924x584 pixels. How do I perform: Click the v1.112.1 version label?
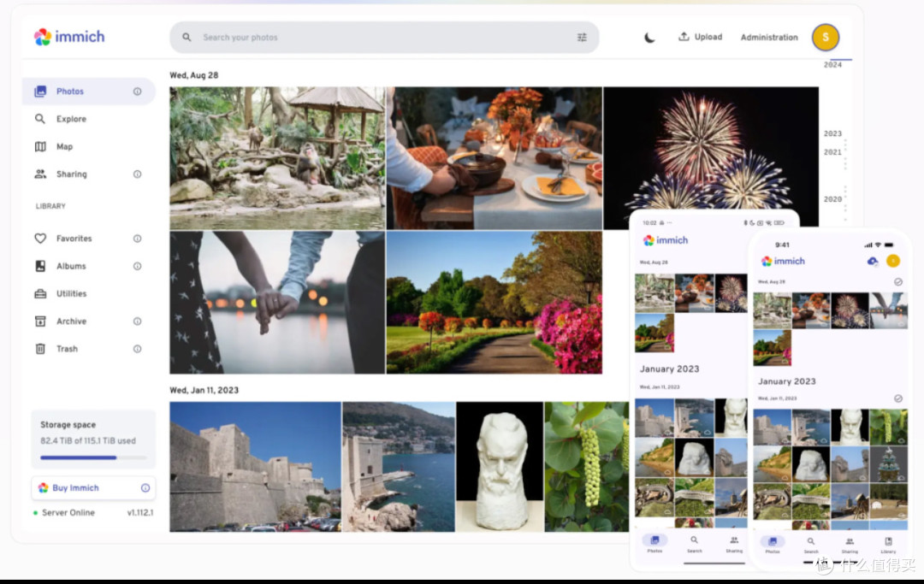tap(140, 513)
